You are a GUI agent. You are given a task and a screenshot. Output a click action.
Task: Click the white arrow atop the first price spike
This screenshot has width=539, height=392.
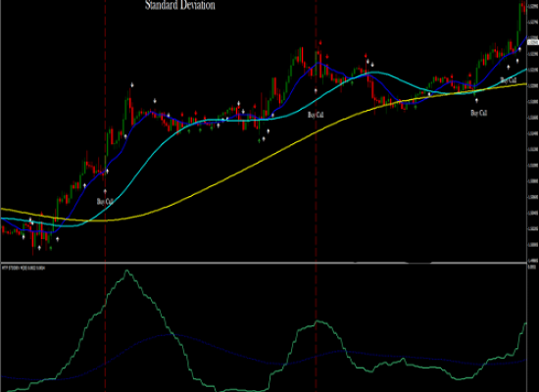pos(132,85)
